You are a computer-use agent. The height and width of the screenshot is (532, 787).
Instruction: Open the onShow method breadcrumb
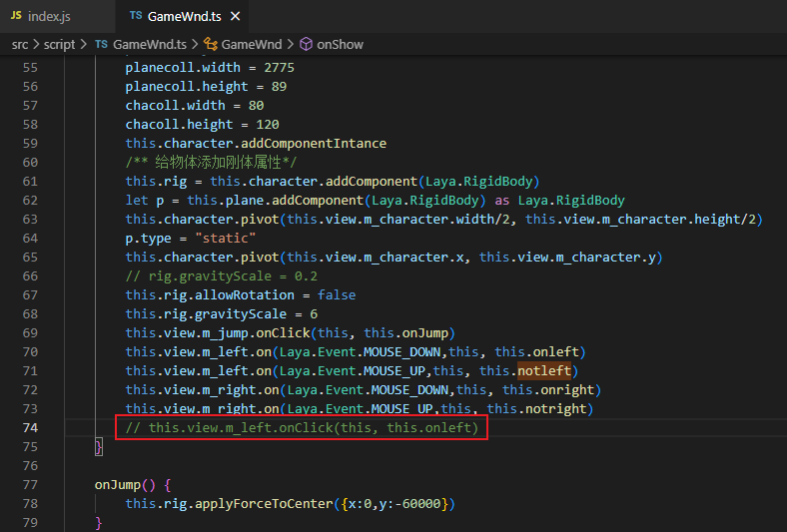340,44
